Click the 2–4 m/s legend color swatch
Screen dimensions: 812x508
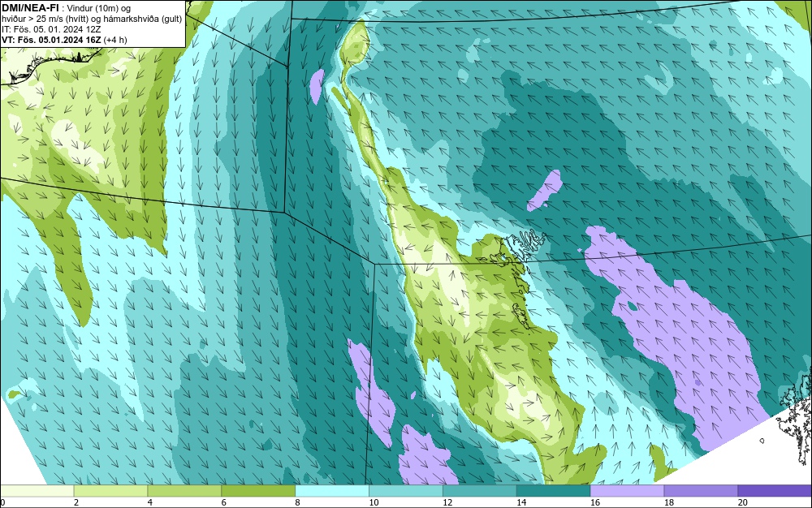[110, 490]
